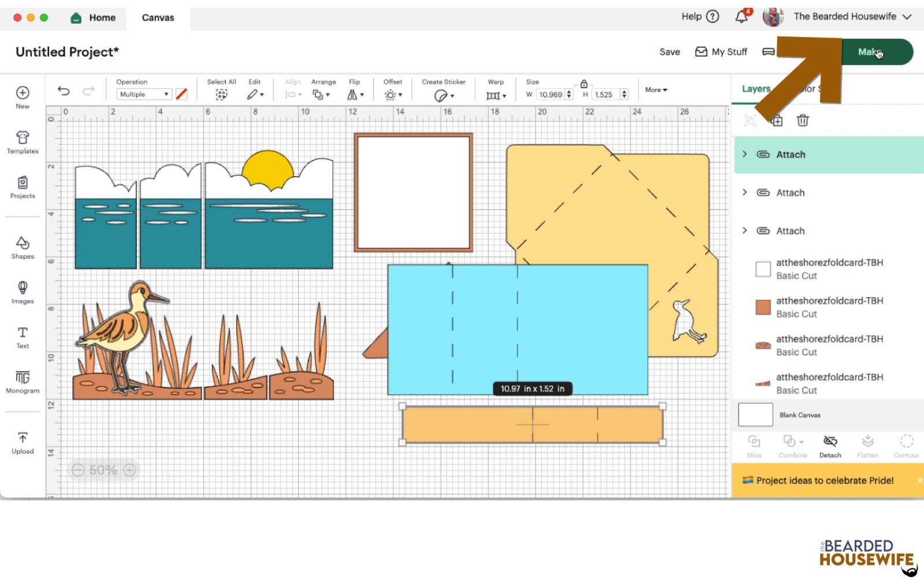Click the Contour tool

(907, 446)
